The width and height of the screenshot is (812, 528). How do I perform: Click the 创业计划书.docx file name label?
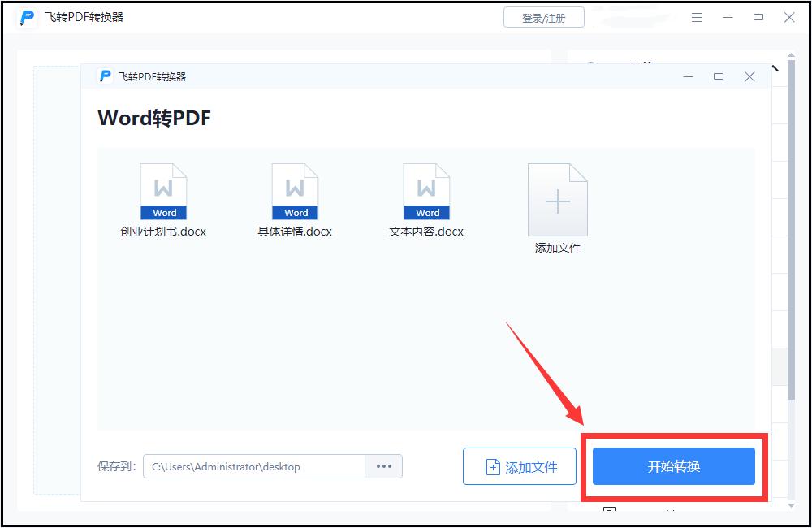click(x=164, y=231)
